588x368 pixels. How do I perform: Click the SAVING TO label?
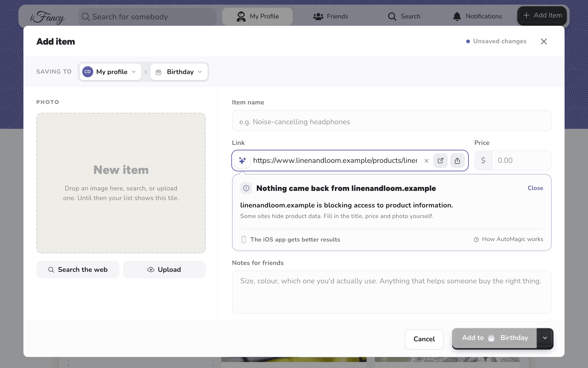coord(54,72)
